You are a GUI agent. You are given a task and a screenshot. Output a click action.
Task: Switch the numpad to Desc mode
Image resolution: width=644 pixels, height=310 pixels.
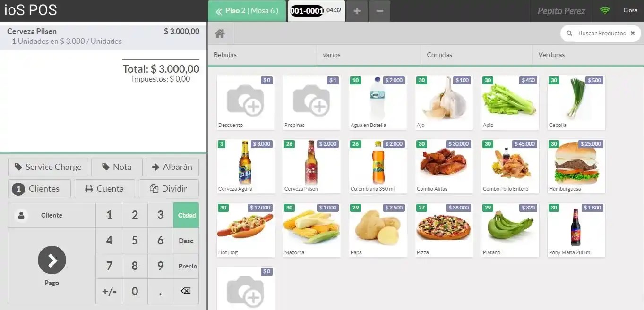pos(186,241)
